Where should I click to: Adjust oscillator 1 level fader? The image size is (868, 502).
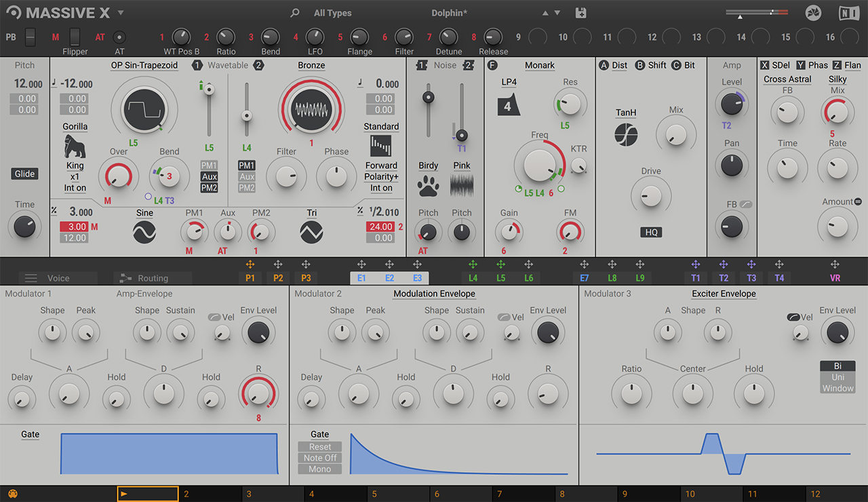[210, 89]
